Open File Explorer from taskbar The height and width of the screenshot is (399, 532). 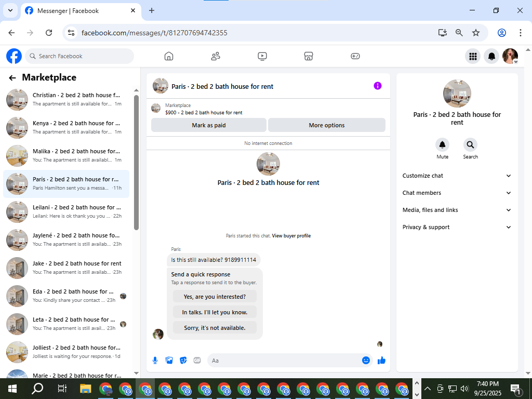(86, 389)
